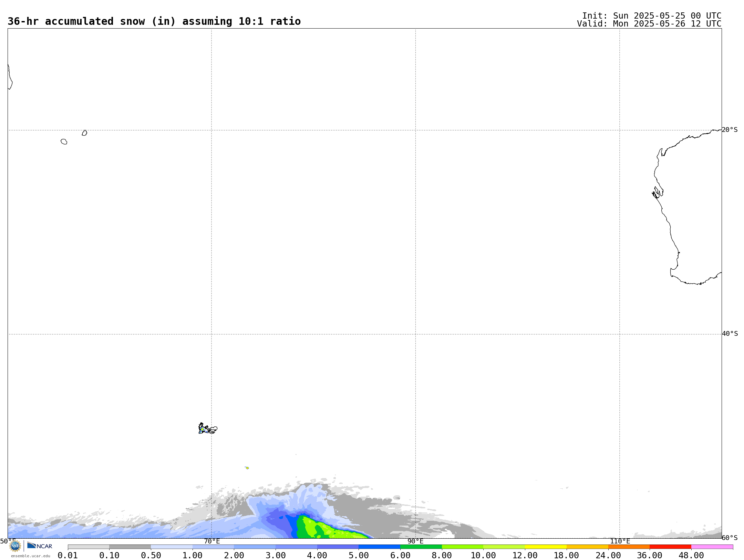Image resolution: width=744 pixels, height=560 pixels.
Task: Click the '0.01' legend value
Action: pos(68,556)
